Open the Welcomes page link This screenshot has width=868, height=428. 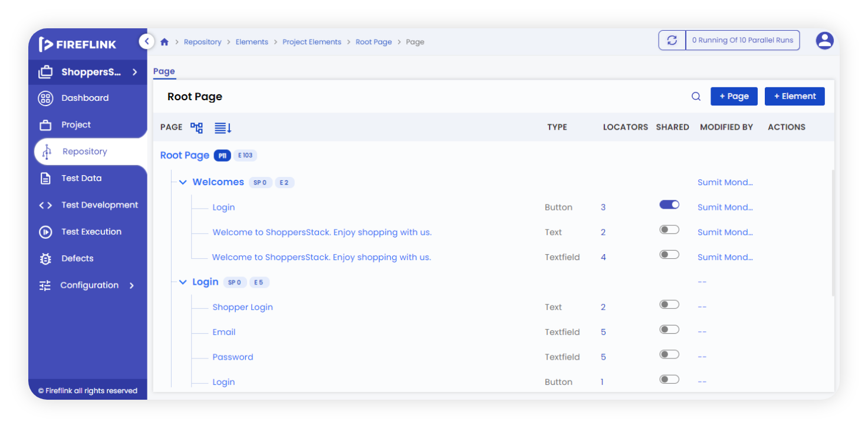click(218, 182)
